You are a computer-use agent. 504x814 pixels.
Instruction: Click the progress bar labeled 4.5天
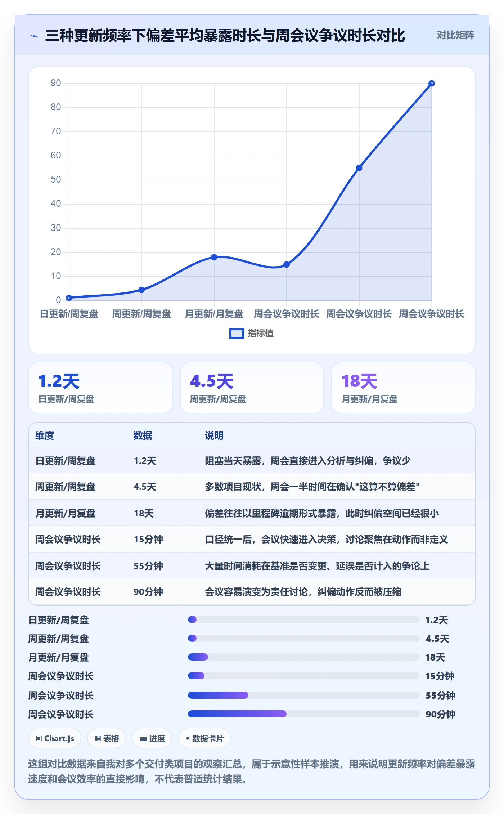click(304, 638)
